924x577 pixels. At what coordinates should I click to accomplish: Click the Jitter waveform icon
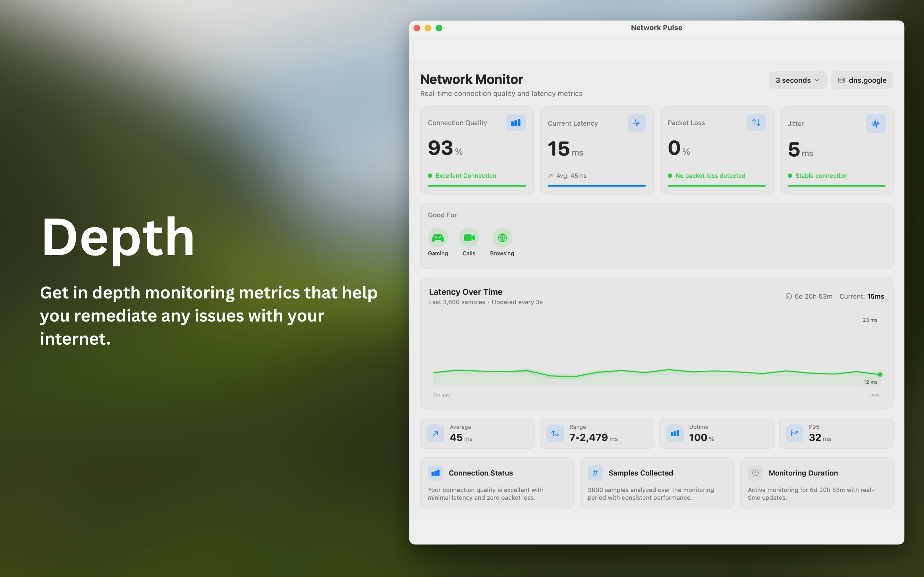tap(876, 124)
